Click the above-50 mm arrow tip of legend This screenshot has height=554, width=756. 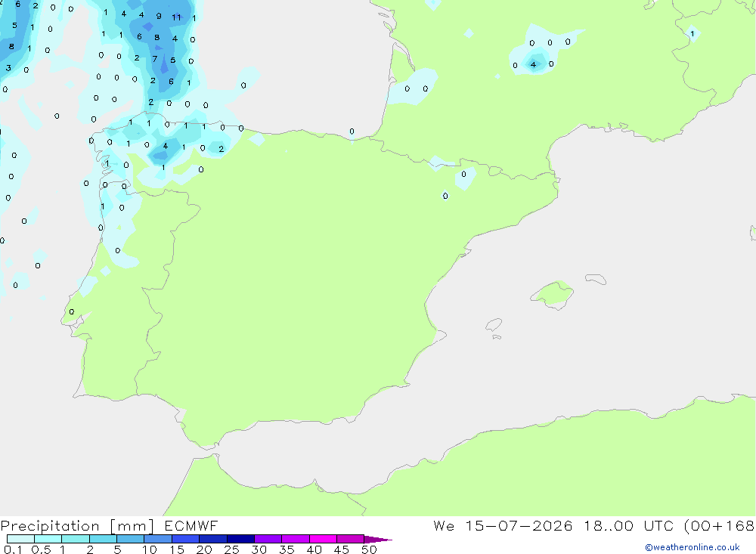(378, 540)
